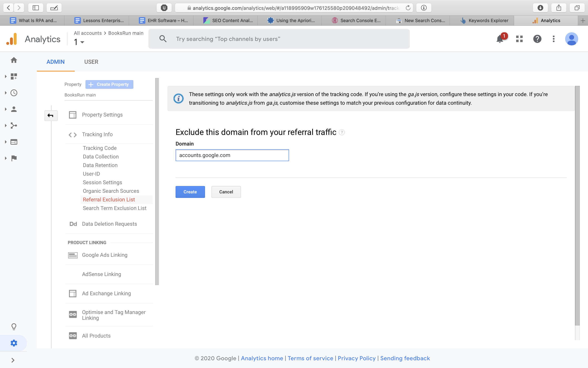
Task: Switch to Keywords Explorer browser tab
Action: click(x=482, y=21)
